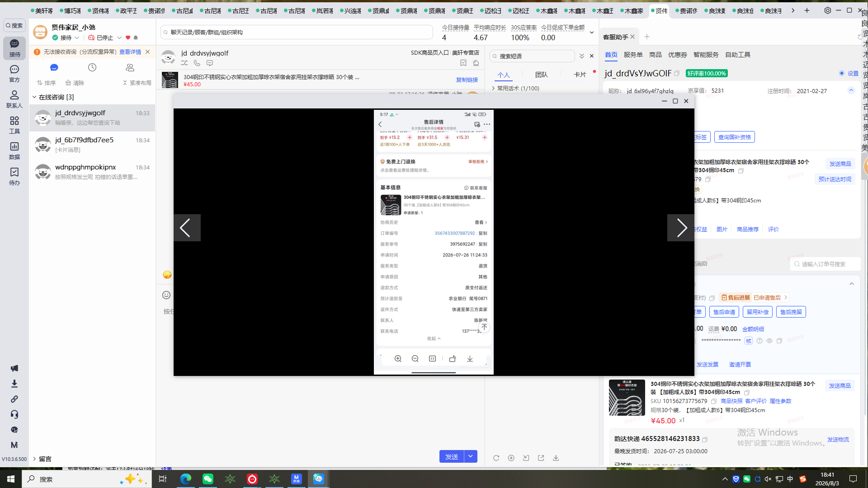Click 发送物流 for 韵达快递 shipment

(838, 439)
